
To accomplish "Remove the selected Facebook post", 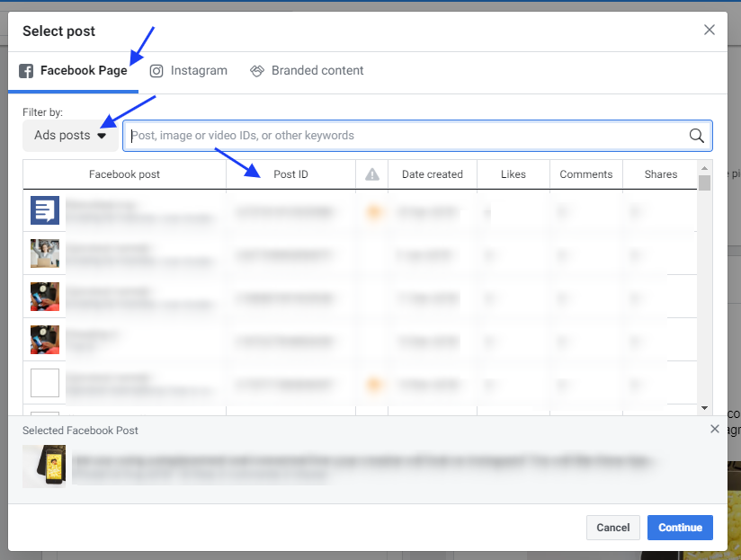I will point(715,429).
